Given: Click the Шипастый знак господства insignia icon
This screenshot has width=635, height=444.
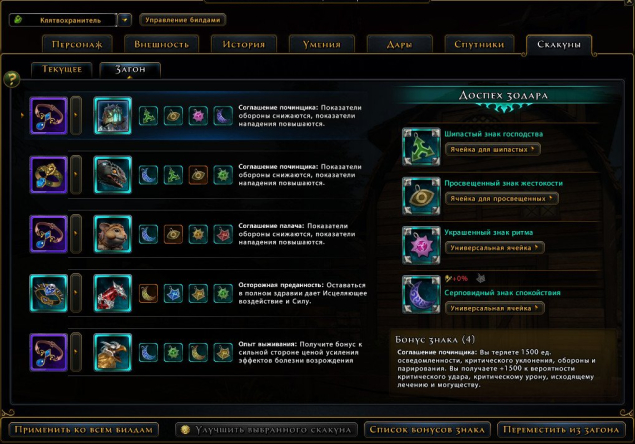Looking at the screenshot, I should [x=421, y=147].
